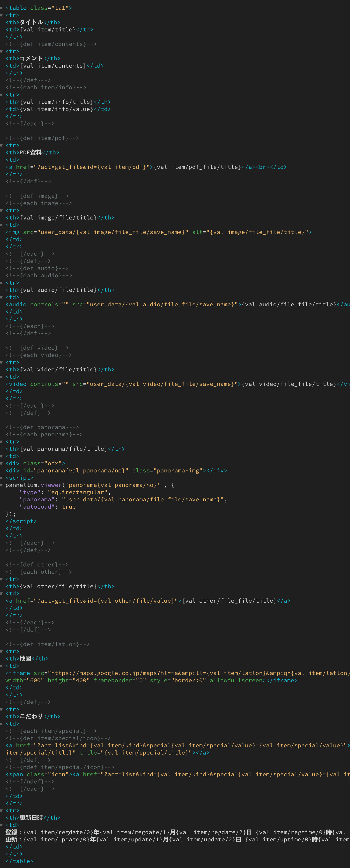Viewport: 350px width, 868px height.
Task: Collapse the <tr> arrow directly above the 地図 header
Action: coord(2,651)
